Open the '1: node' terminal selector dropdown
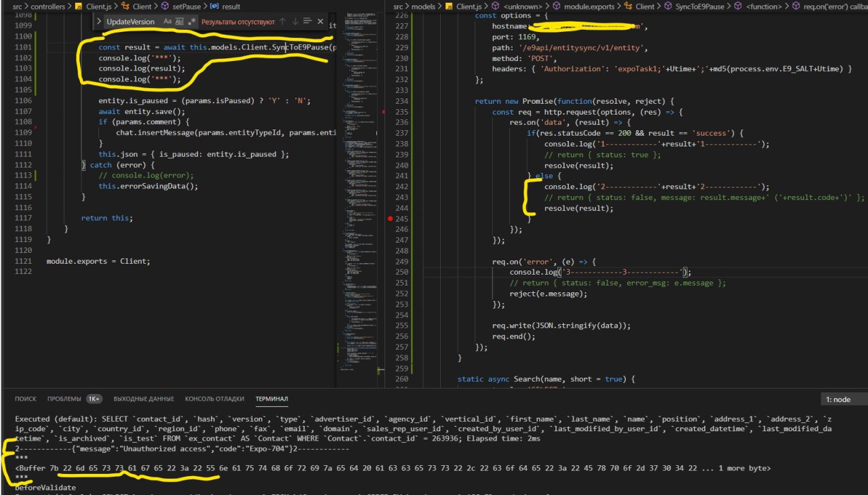Viewport: 868px width, 495px height. click(x=844, y=399)
